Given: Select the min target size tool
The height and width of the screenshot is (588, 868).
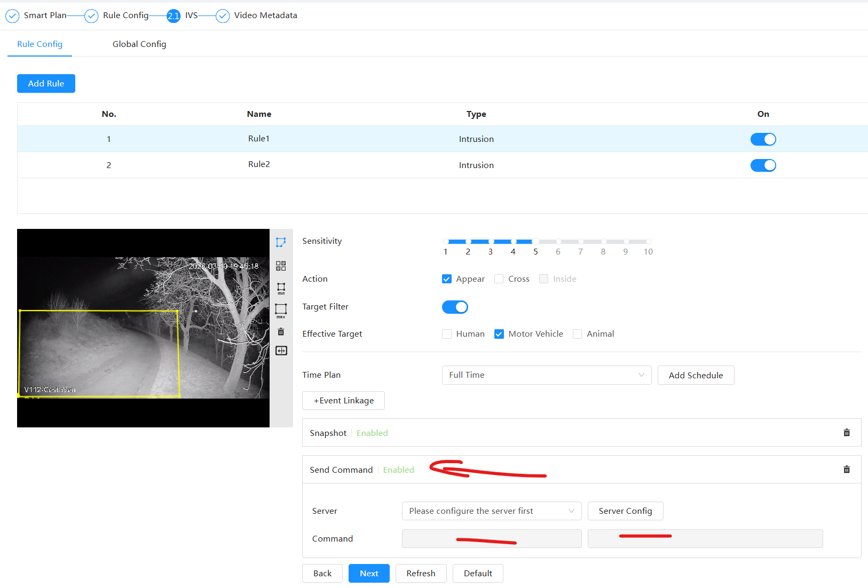Looking at the screenshot, I should click(x=281, y=288).
